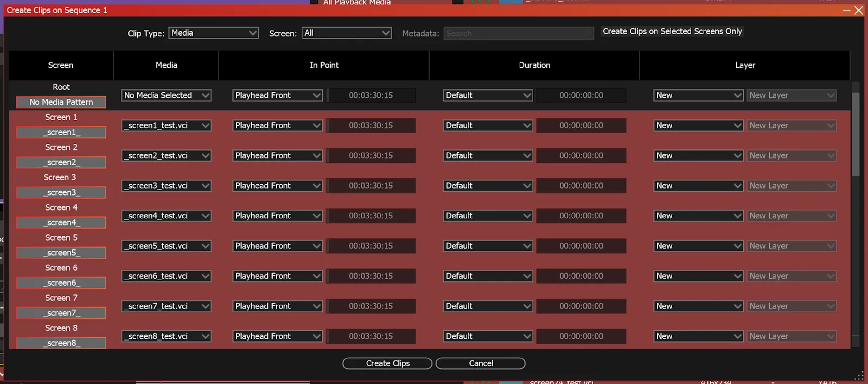868x384 pixels.
Task: Open the _screen7_test.vci media dropdown
Action: coord(166,306)
